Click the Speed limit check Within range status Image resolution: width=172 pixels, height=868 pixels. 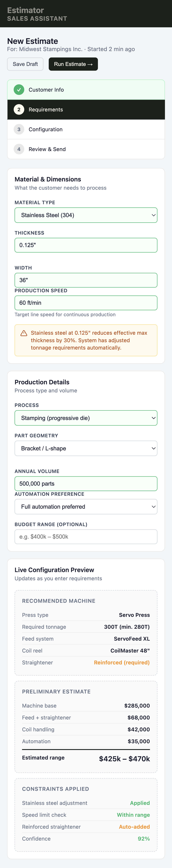pyautogui.click(x=133, y=815)
